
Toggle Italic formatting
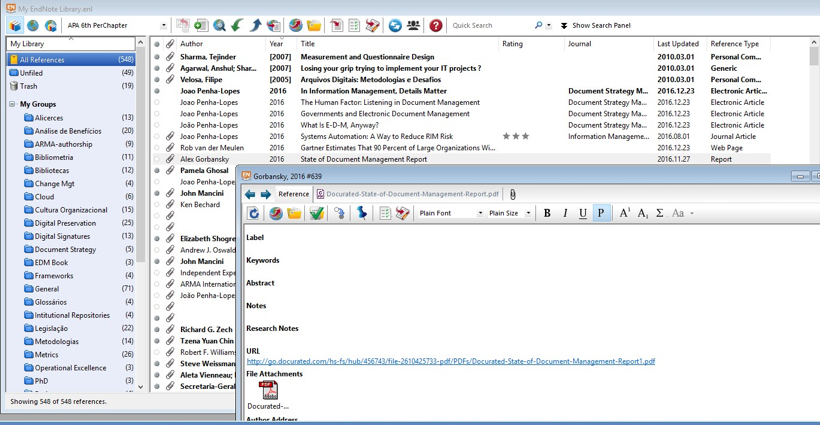(x=565, y=213)
